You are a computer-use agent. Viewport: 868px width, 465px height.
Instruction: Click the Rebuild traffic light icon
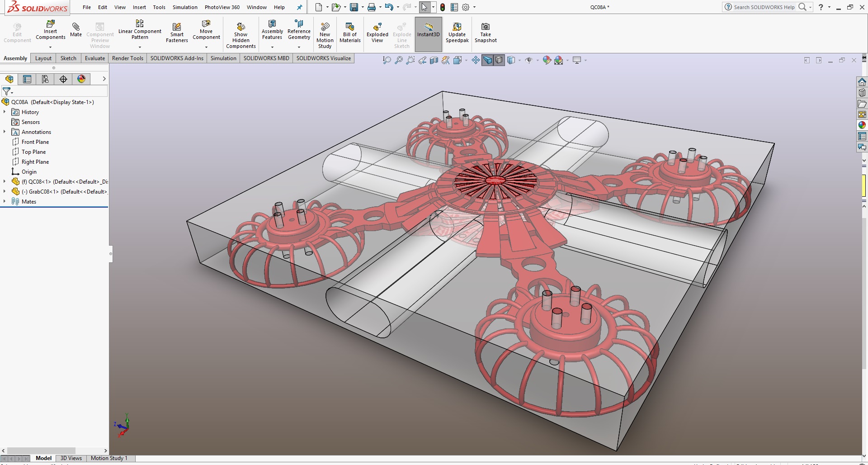coord(443,7)
